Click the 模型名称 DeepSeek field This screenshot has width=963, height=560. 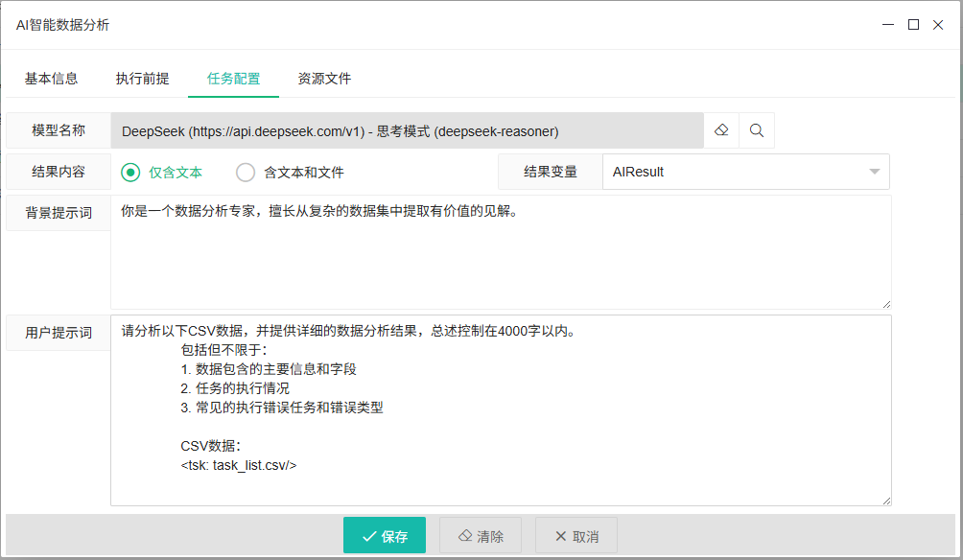tap(407, 130)
